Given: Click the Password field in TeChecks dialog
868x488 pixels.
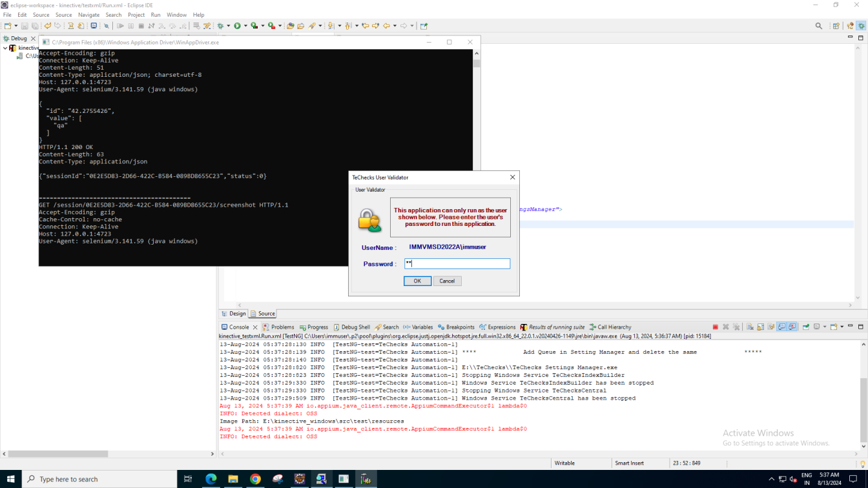Looking at the screenshot, I should point(457,263).
